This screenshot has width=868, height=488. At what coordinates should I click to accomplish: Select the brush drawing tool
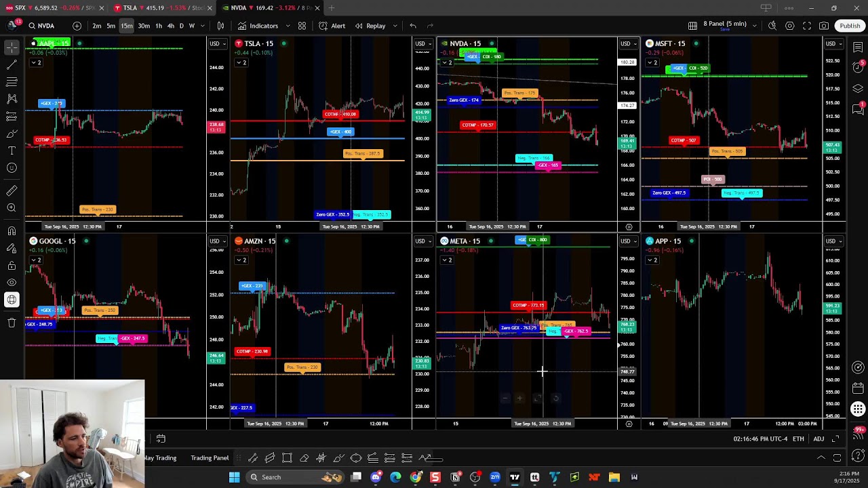tap(12, 134)
